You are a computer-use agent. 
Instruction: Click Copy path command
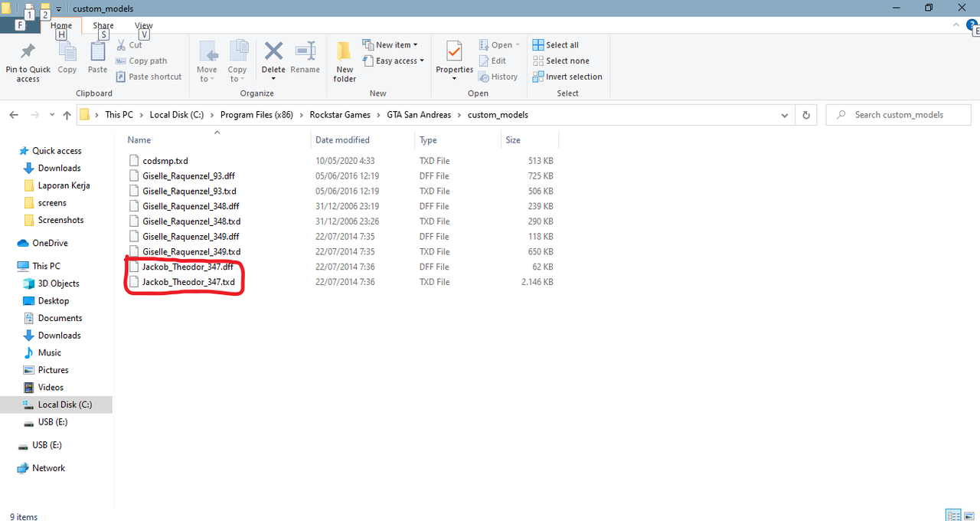[142, 61]
